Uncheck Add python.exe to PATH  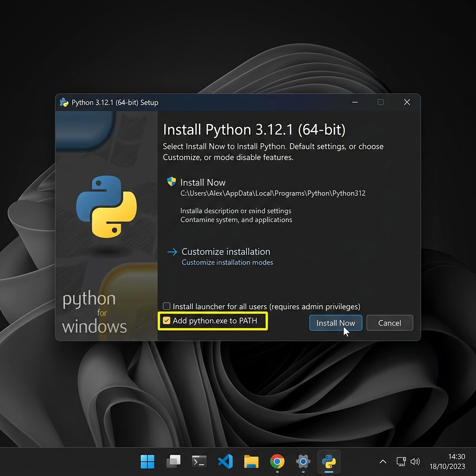(x=166, y=321)
